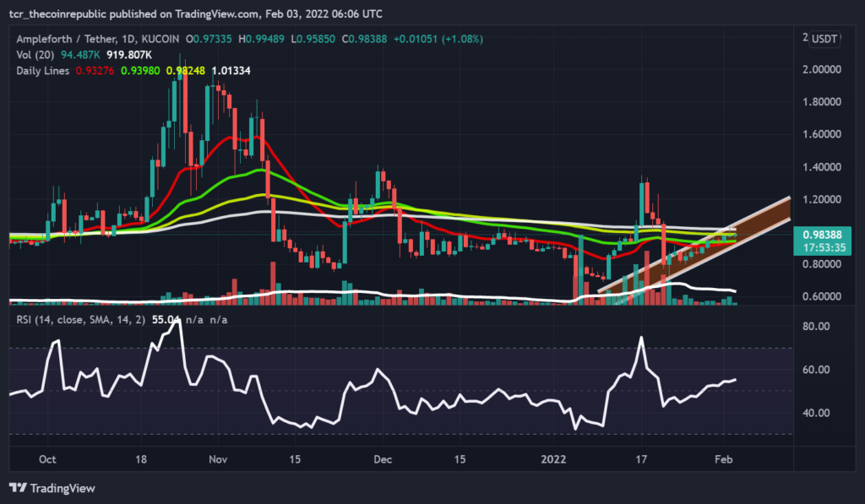Click the 17 date label on time axis

click(641, 459)
